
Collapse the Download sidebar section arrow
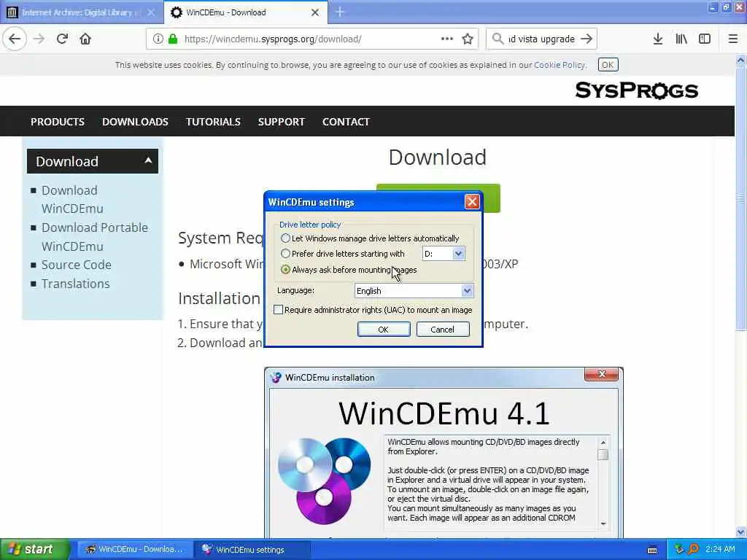[x=148, y=160]
